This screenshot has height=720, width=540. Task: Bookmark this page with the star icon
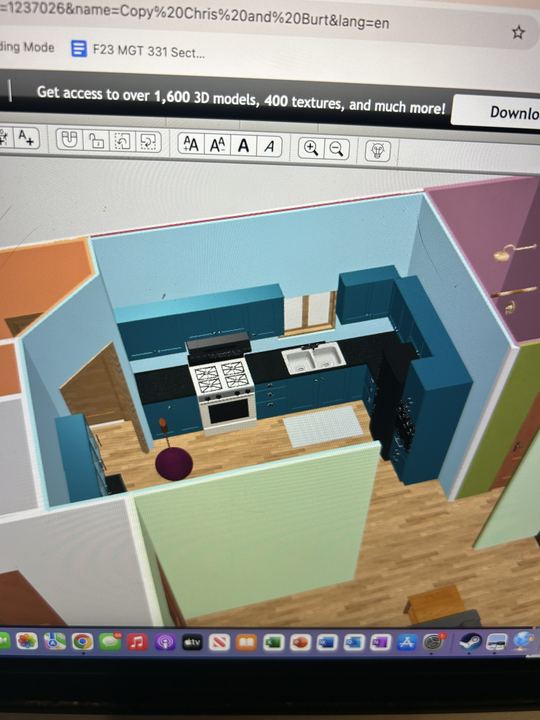(518, 32)
